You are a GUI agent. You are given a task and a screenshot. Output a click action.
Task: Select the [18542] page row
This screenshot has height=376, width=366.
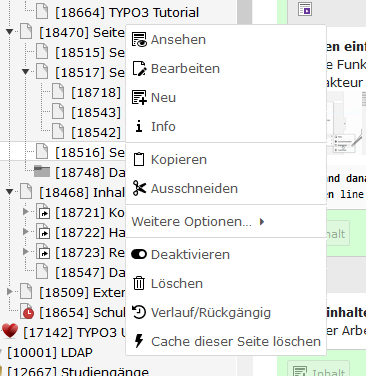tap(96, 132)
